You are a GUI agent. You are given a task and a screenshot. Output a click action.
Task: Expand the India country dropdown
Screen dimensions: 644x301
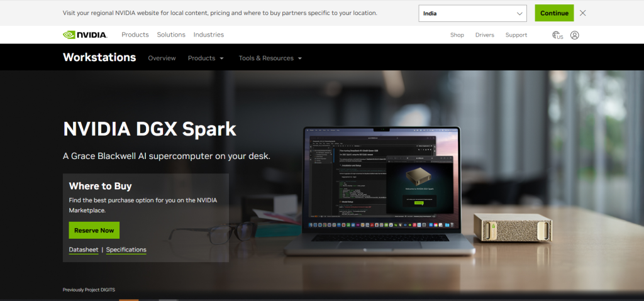coord(473,13)
